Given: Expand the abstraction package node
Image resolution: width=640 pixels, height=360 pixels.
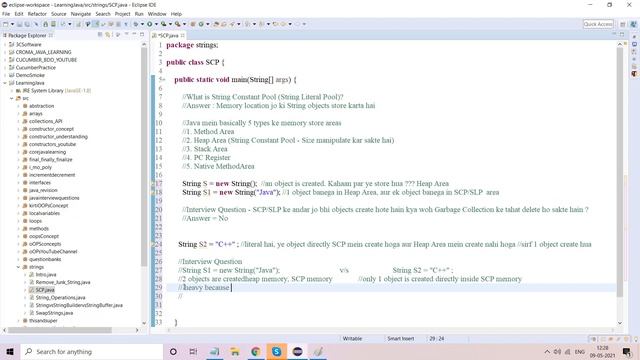Looking at the screenshot, I should [x=18, y=106].
